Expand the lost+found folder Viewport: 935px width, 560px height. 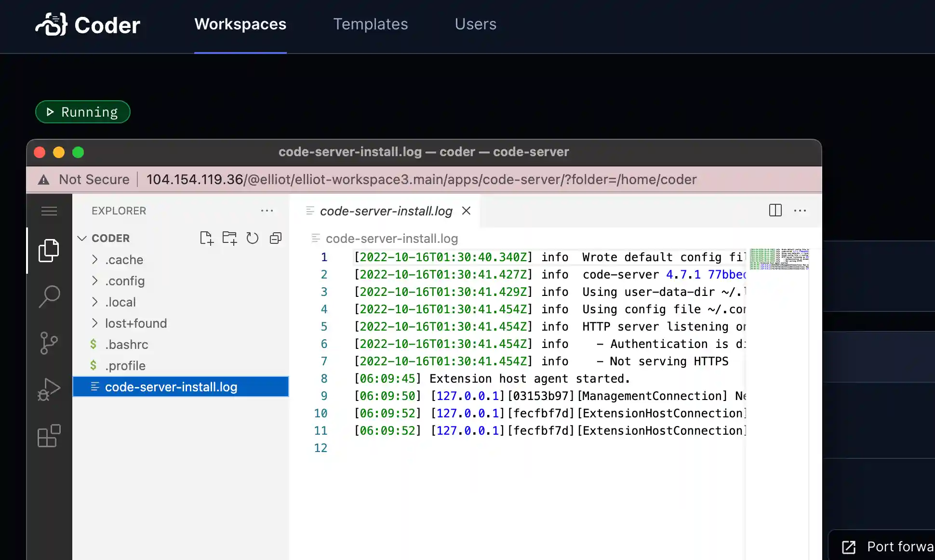(135, 323)
